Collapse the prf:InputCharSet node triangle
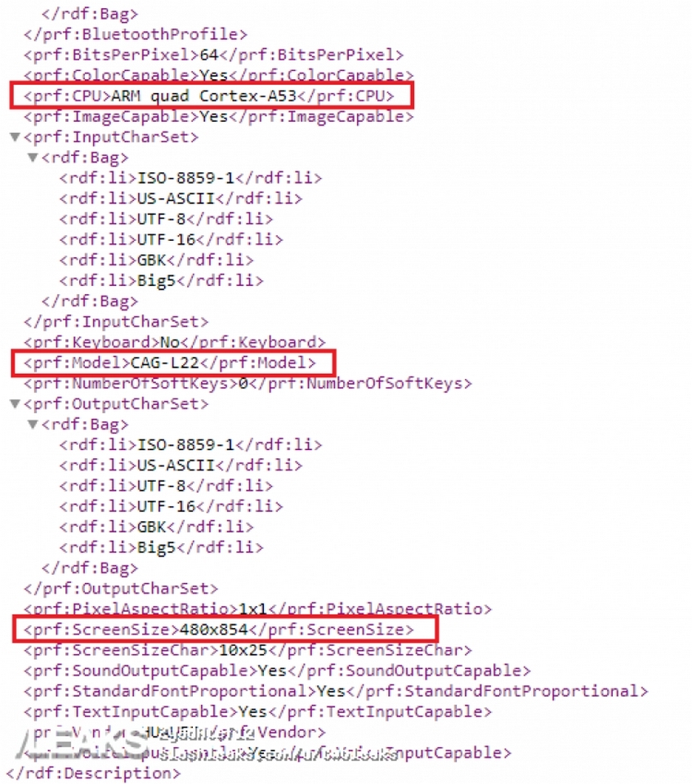 [x=15, y=136]
